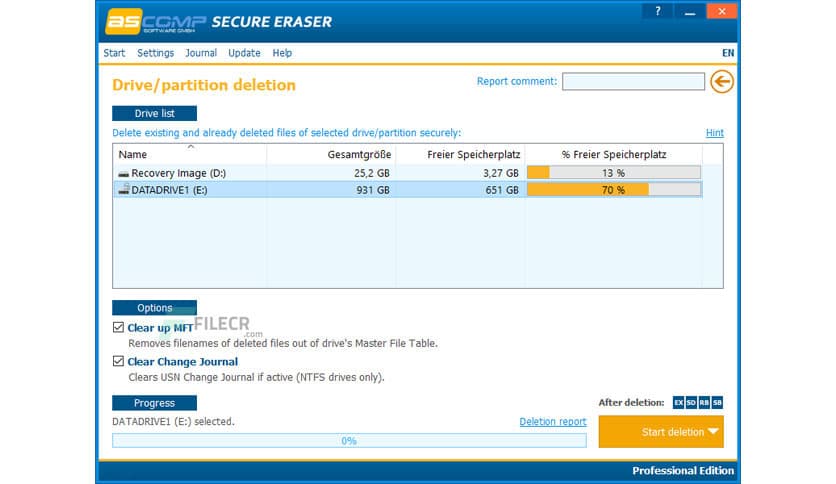836x484 pixels.
Task: Click the Recovery Image (D:) drive icon
Action: click(x=124, y=173)
